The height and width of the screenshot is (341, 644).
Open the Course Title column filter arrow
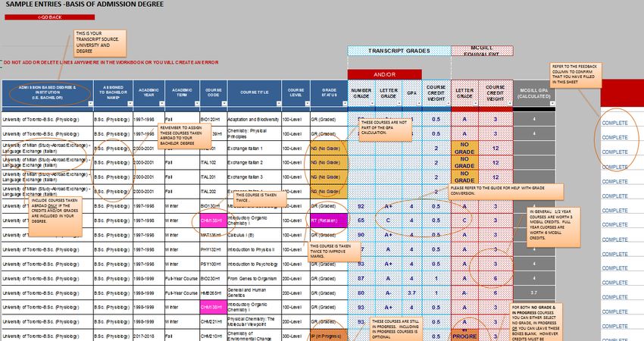click(x=279, y=104)
